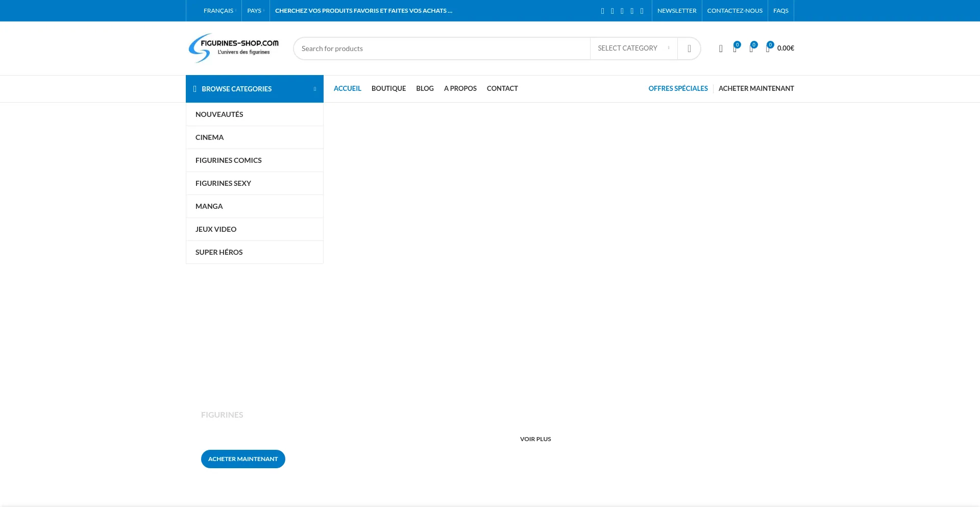Screen dimensions: 980x507
Task: Open the account icon without a counter badge
Action: [x=721, y=49]
